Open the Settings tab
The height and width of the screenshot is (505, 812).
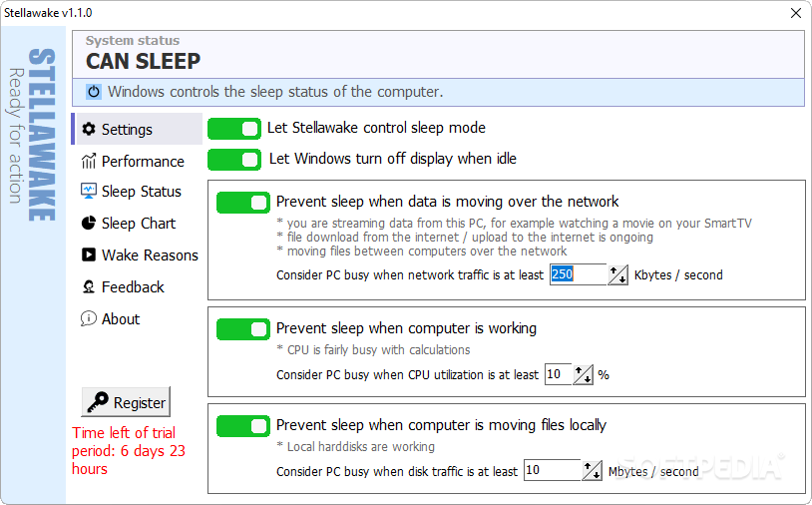point(139,129)
